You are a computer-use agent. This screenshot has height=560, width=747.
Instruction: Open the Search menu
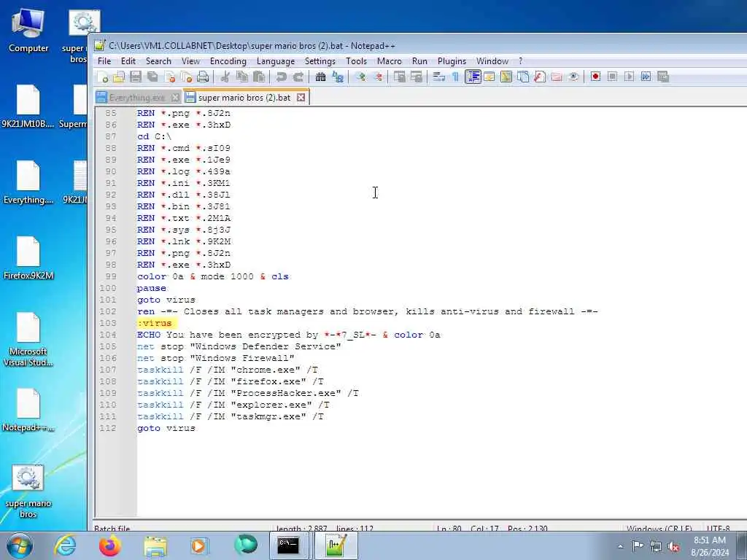(x=158, y=61)
